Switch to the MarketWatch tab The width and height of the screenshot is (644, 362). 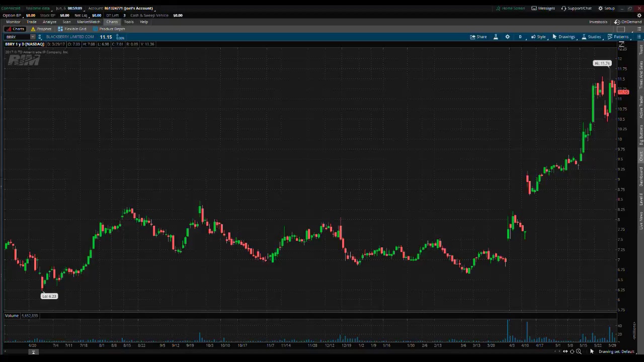pyautogui.click(x=89, y=22)
